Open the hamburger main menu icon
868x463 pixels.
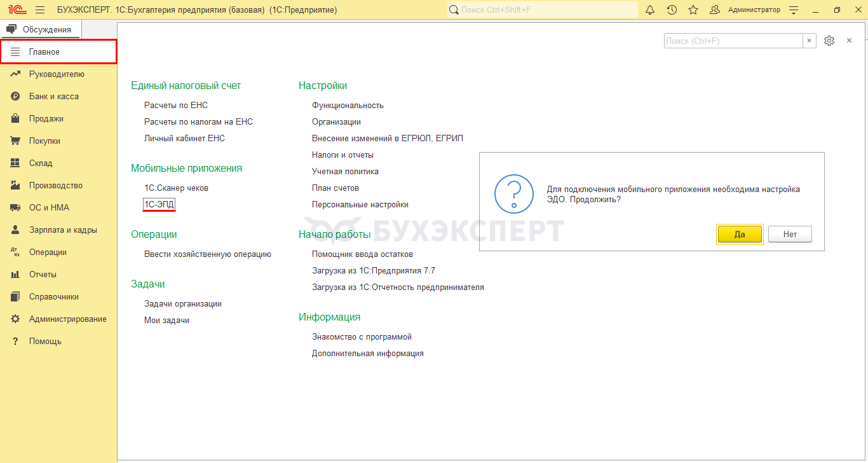click(40, 10)
